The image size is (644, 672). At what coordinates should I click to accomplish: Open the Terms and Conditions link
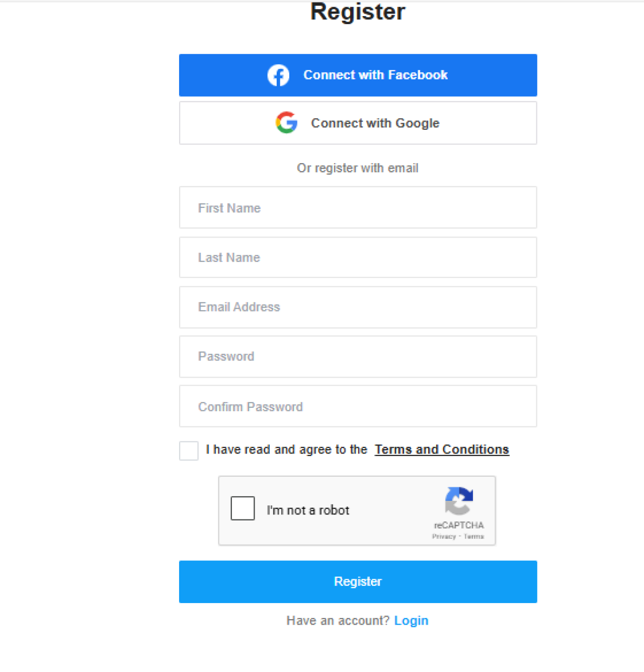(x=442, y=450)
